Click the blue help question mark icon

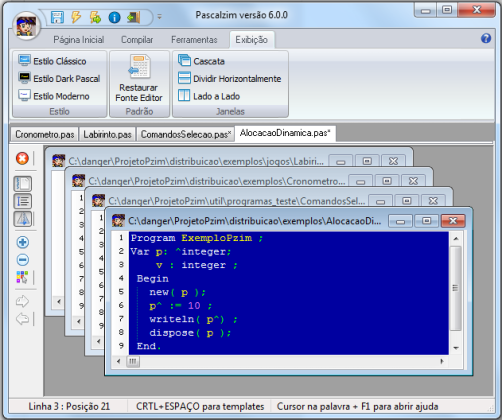point(486,38)
